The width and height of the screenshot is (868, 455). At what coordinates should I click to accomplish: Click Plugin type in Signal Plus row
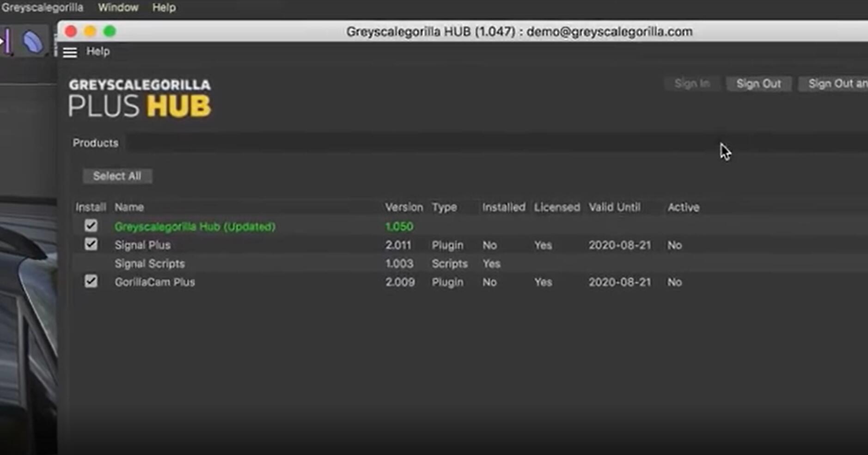click(x=447, y=245)
